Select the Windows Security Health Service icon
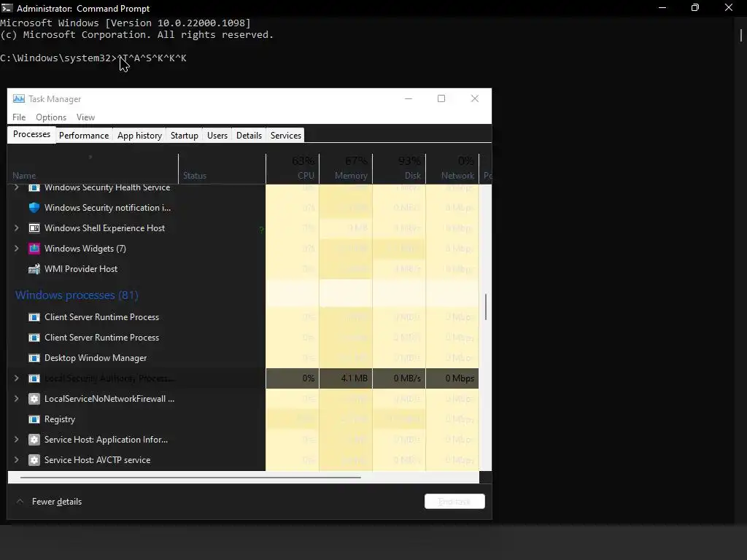This screenshot has height=560, width=747. 34,187
